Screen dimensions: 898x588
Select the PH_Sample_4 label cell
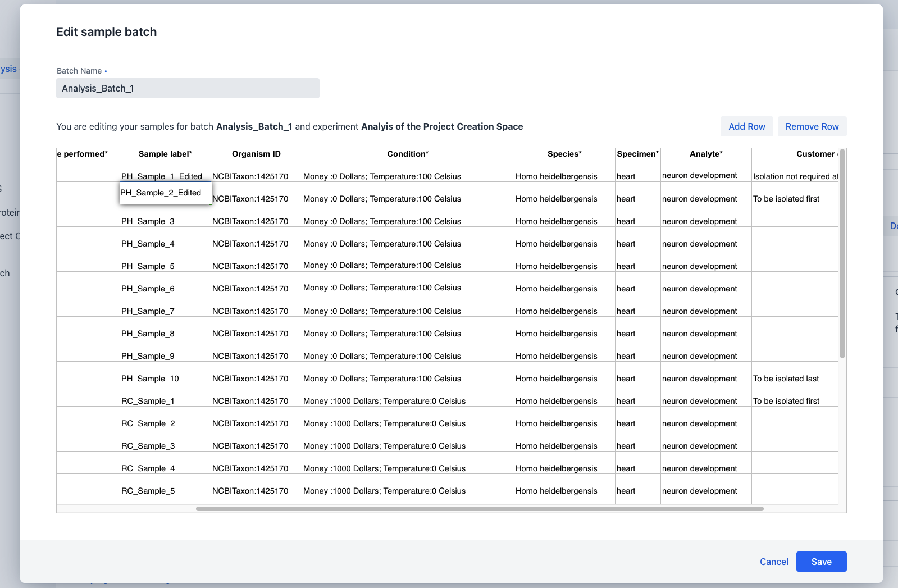tap(165, 238)
